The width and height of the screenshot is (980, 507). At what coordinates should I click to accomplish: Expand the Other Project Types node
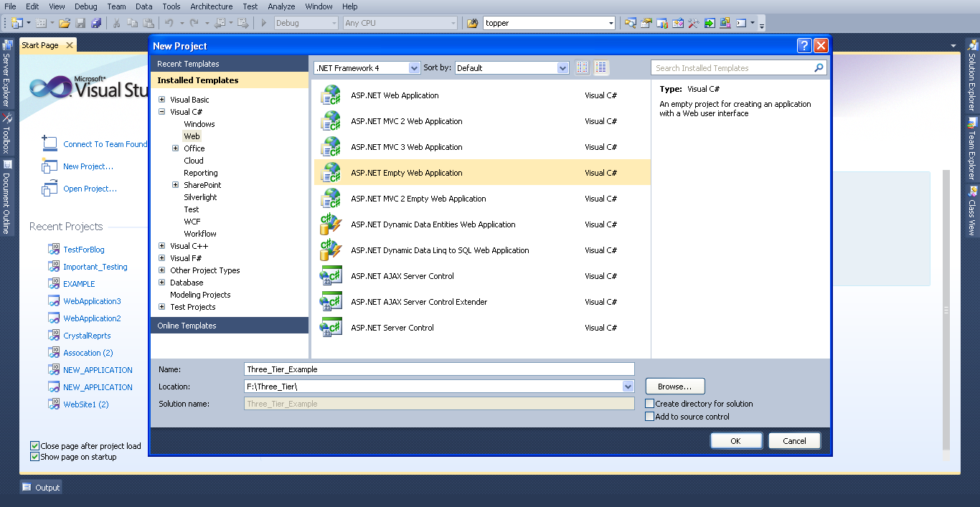(x=162, y=270)
